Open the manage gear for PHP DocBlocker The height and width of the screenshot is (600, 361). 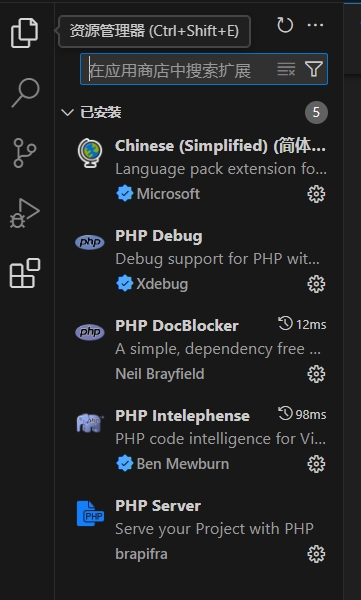[x=316, y=374]
